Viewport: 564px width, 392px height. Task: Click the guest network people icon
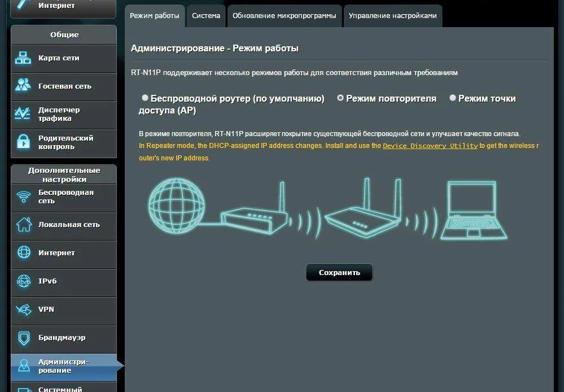click(x=23, y=85)
